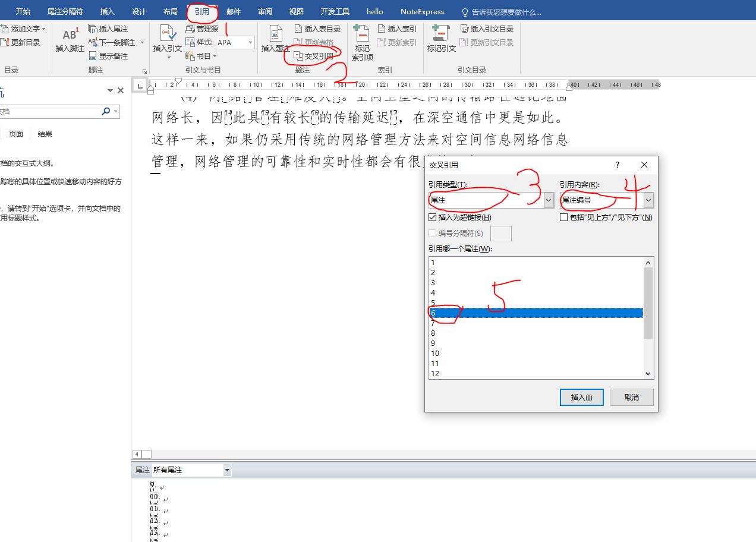Screen dimensions: 756x542
Task: Expand the 引用内容 (Reference content) dropdown
Action: 648,200
